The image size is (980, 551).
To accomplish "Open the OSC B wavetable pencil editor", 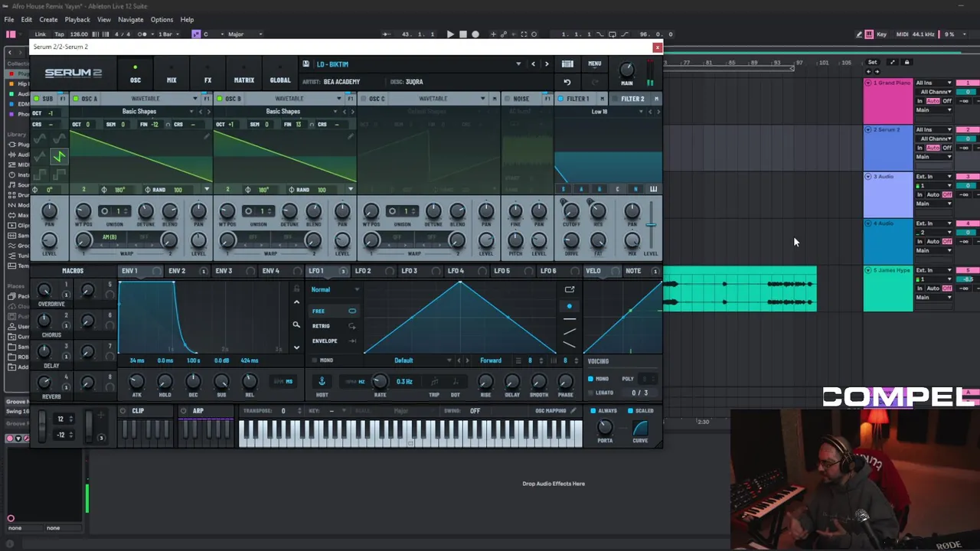I will [351, 136].
